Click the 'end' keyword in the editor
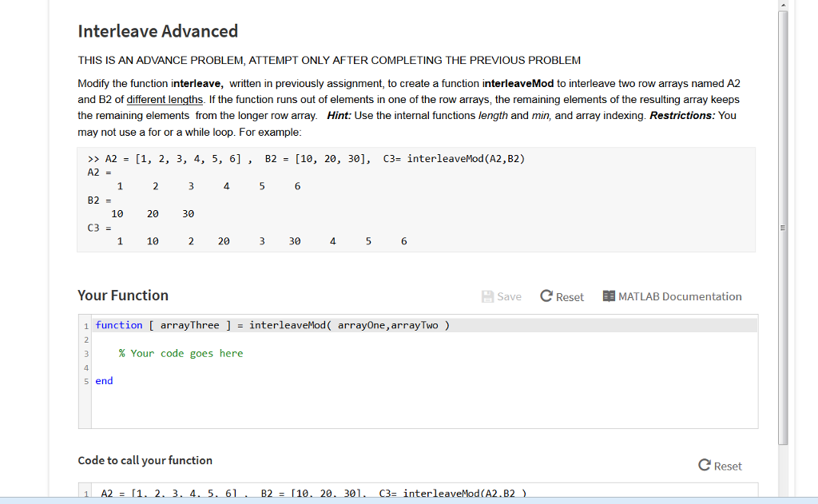 (104, 381)
